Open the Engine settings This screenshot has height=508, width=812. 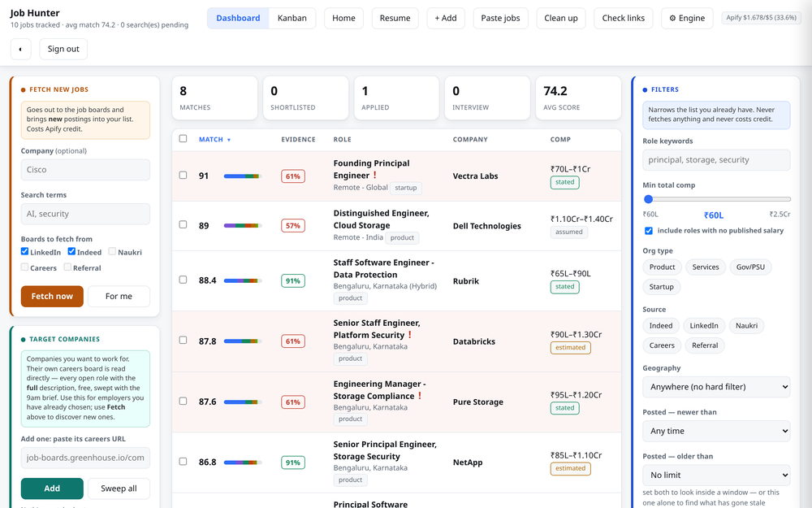[x=687, y=18]
